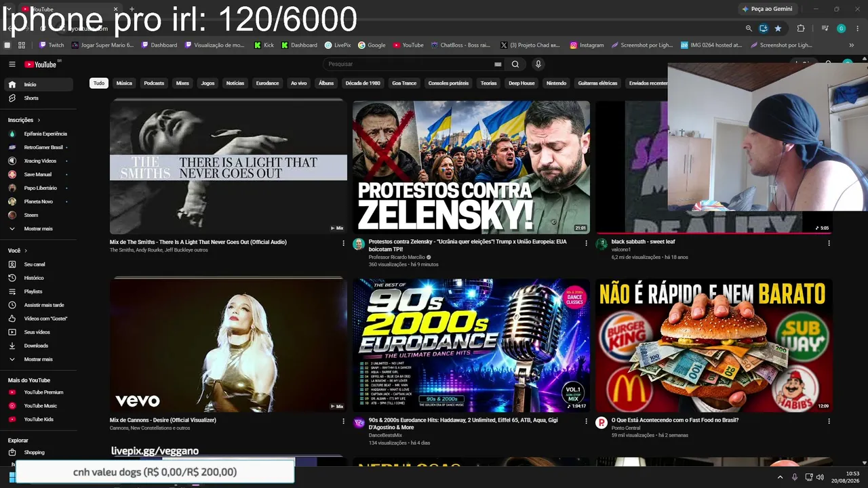868x488 pixels.
Task: Expand Mostrar mais under Inscrições
Action: 39,228
